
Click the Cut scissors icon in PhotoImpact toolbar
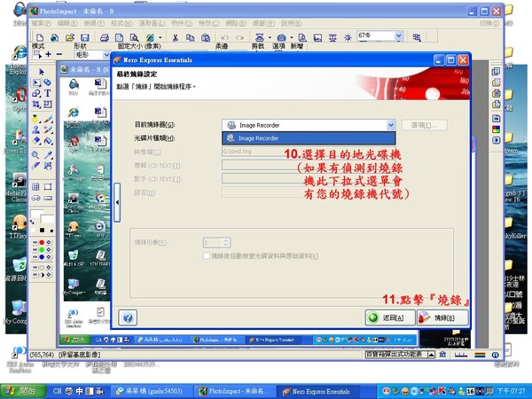coord(175,37)
